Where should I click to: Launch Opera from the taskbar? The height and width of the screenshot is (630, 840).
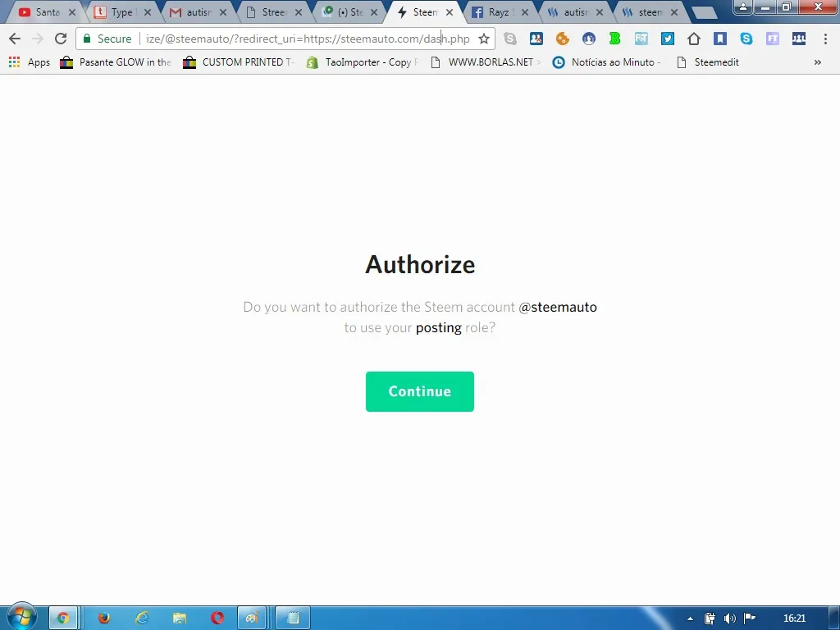(217, 619)
